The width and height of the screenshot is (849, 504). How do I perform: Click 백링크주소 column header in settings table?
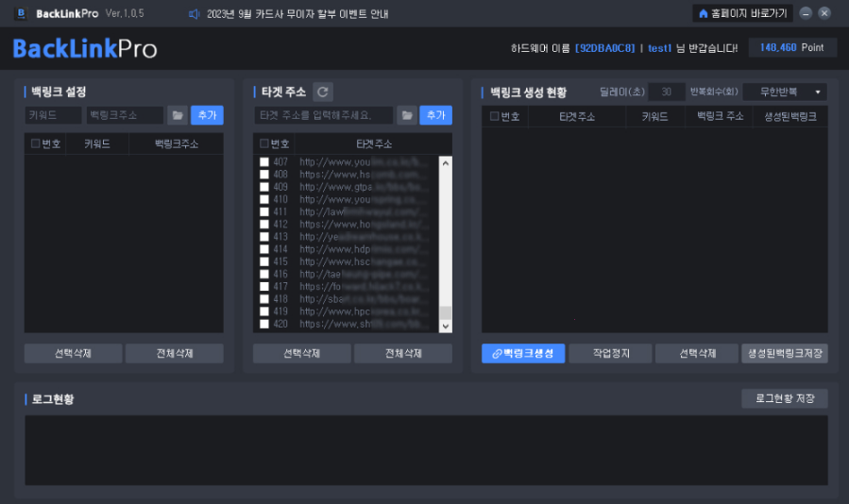(x=177, y=143)
